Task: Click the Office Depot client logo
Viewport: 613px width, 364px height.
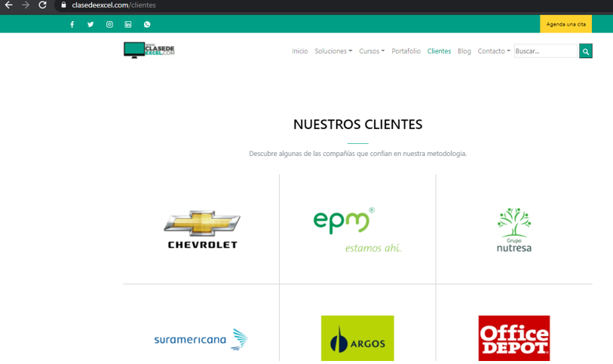Action: coord(513,338)
